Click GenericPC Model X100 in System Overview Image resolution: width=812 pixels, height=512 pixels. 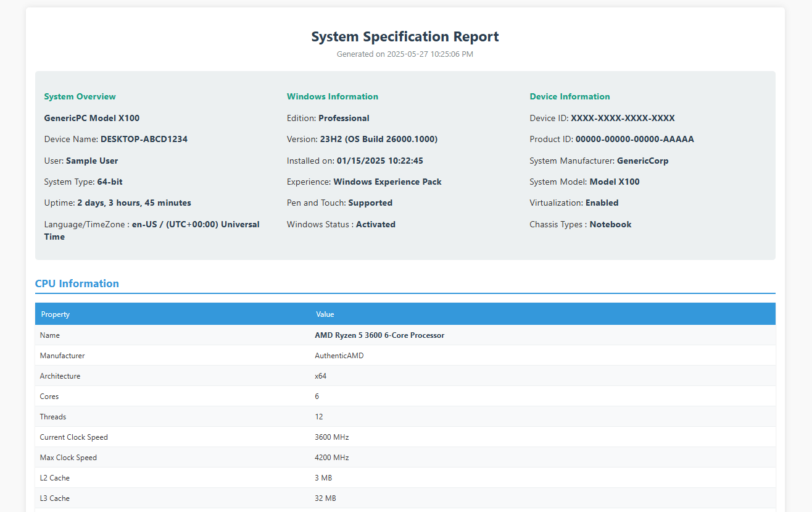(x=92, y=118)
